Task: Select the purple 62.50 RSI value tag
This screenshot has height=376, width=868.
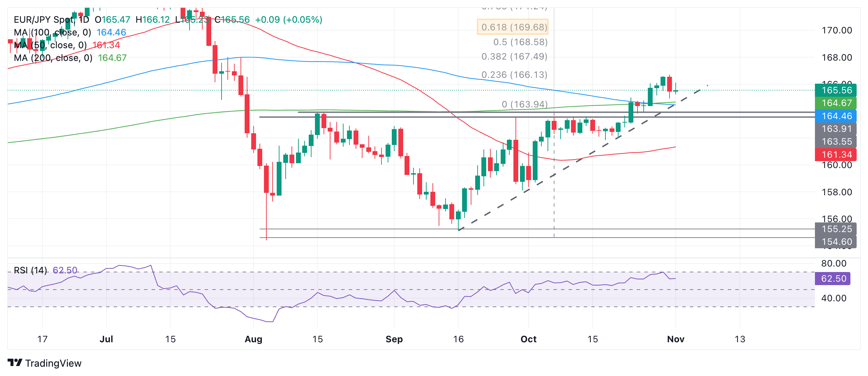Action: (x=832, y=279)
